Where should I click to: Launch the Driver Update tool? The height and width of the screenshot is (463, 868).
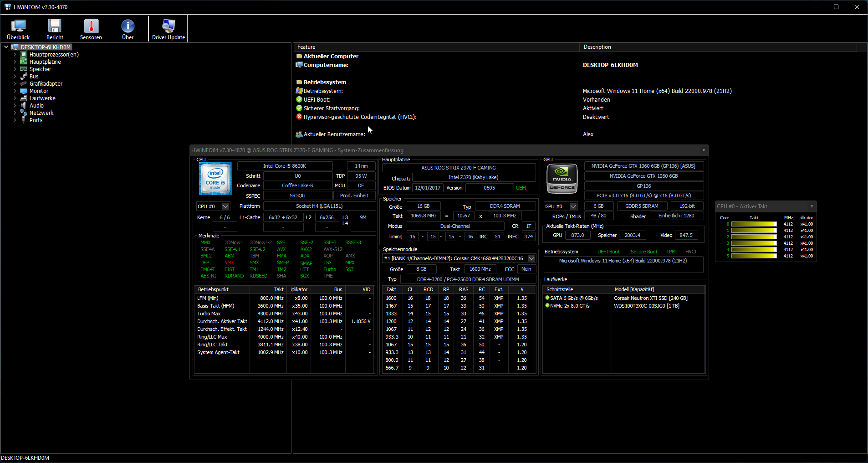point(168,30)
